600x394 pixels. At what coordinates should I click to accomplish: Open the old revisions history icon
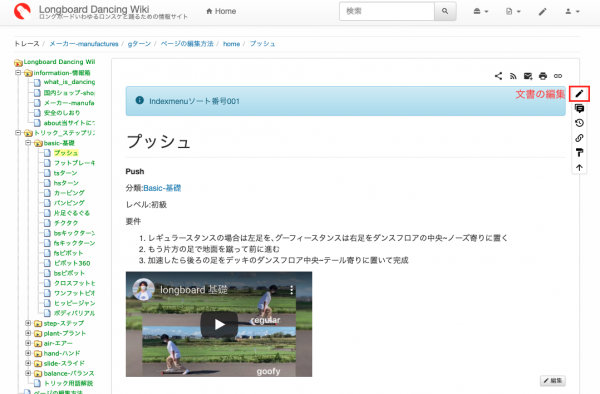coord(579,123)
